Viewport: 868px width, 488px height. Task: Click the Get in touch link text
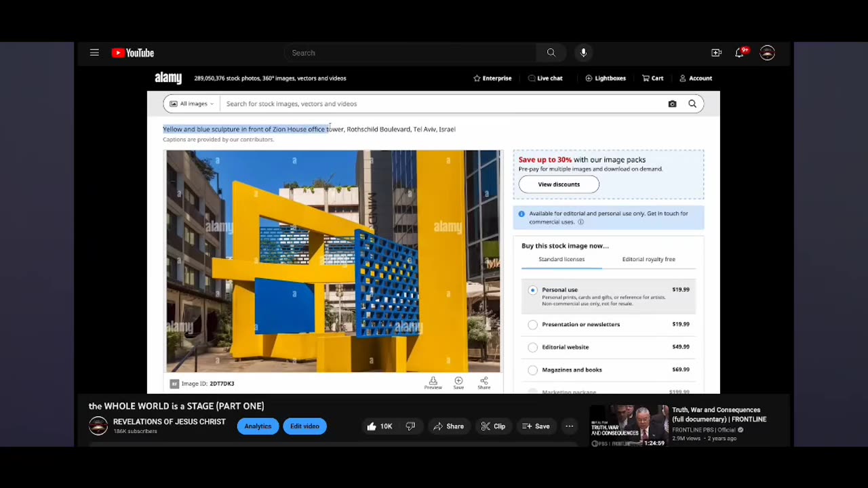point(667,213)
